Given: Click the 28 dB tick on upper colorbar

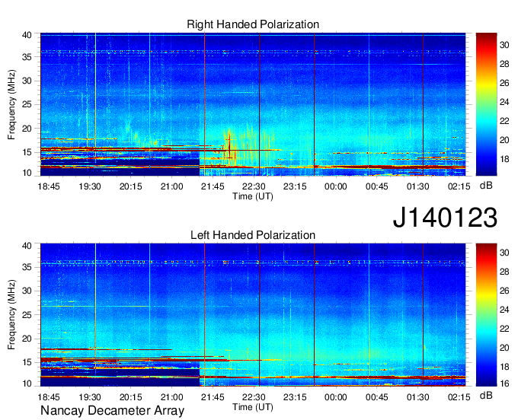Looking at the screenshot, I should tap(504, 64).
